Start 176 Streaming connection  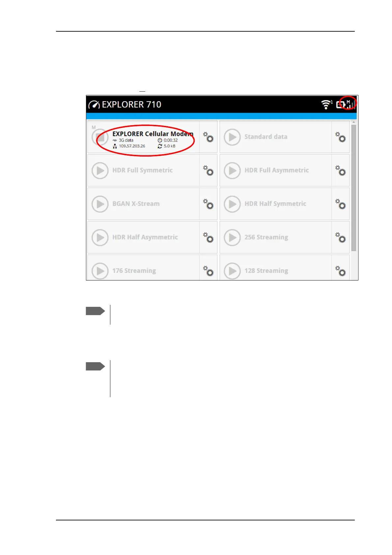coord(100,271)
